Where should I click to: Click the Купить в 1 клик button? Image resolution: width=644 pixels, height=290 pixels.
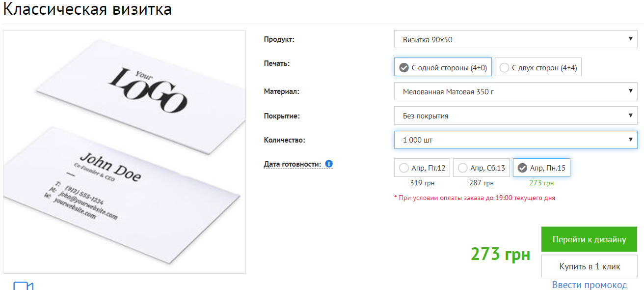590,266
